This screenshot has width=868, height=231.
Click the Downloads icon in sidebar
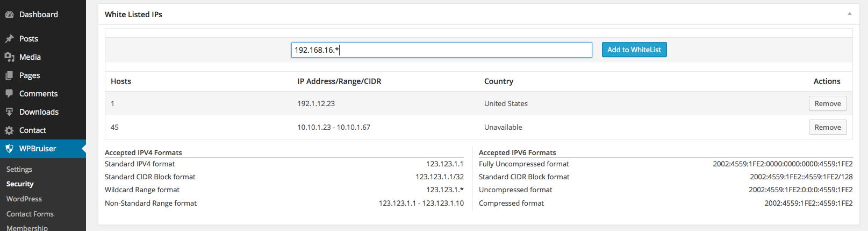pyautogui.click(x=9, y=112)
